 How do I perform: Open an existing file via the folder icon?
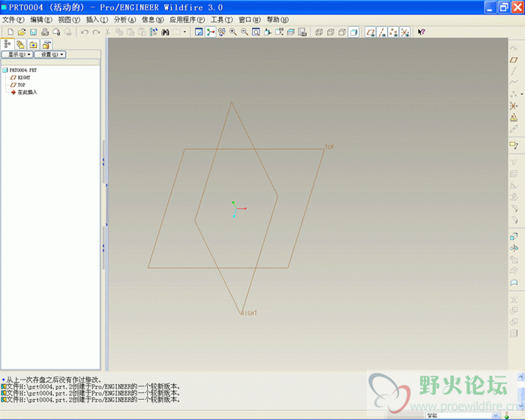click(22, 32)
